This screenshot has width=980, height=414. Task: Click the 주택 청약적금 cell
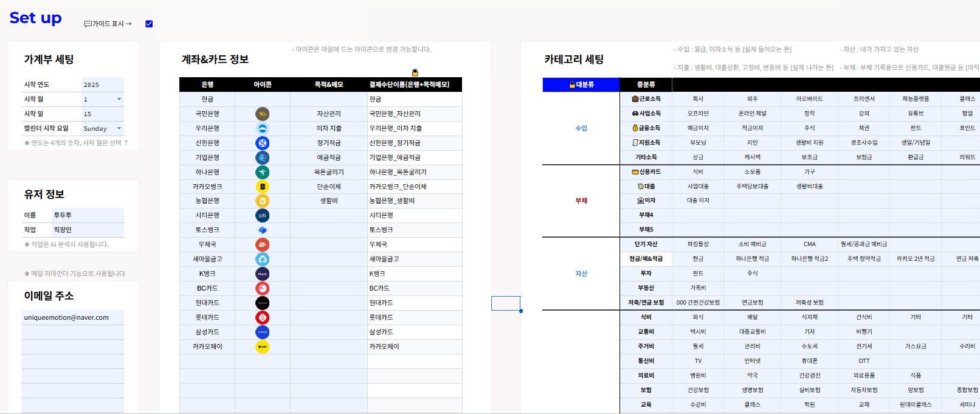864,259
